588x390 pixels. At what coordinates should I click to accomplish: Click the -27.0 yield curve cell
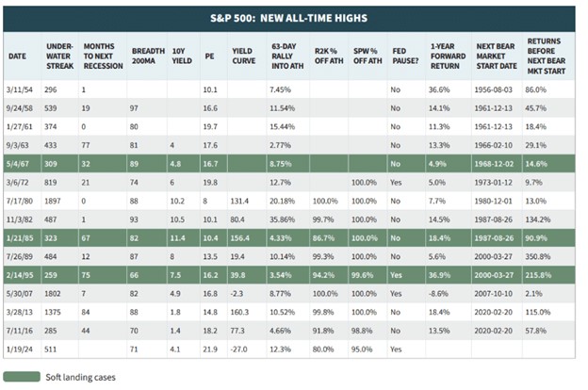[239, 349]
